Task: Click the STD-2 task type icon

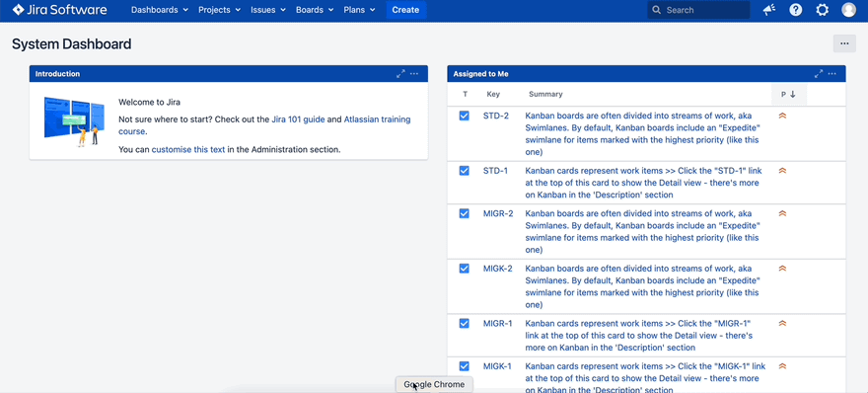Action: click(x=464, y=116)
